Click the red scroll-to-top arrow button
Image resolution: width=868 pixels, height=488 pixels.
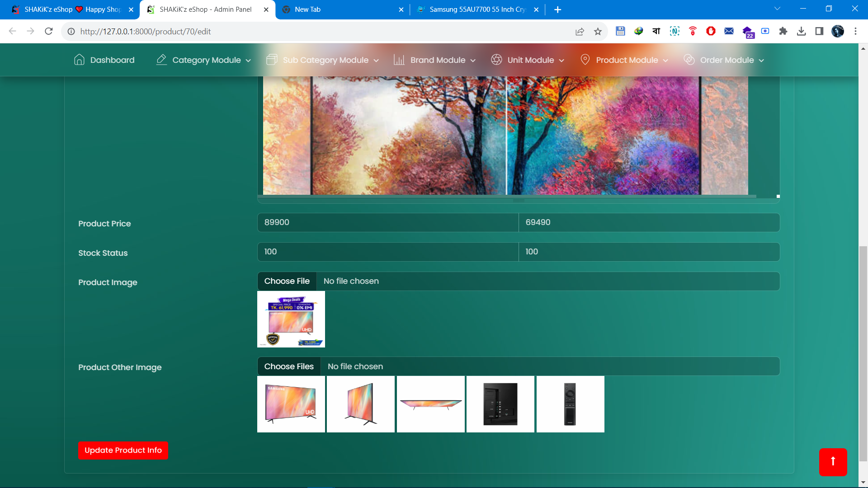(833, 462)
